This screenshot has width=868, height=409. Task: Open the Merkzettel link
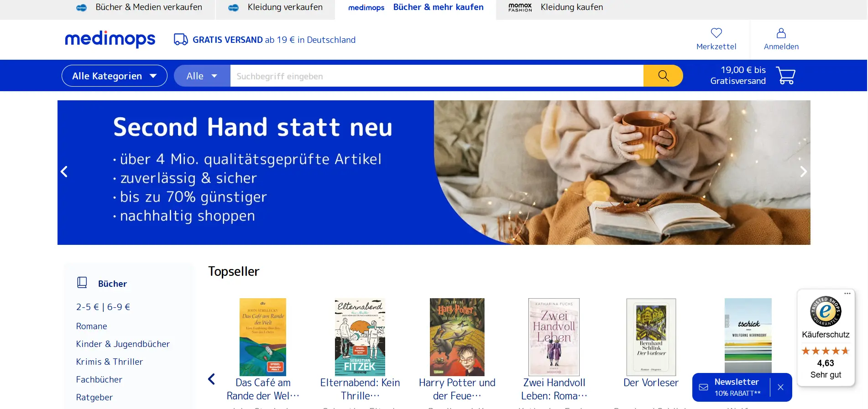pos(716,47)
